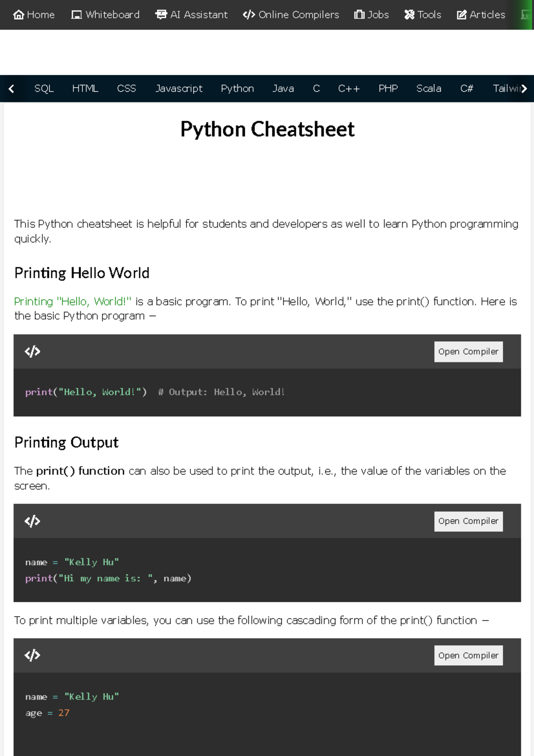Click the left chevron to scroll language tabs
Viewport: 534px width, 756px height.
click(11, 89)
